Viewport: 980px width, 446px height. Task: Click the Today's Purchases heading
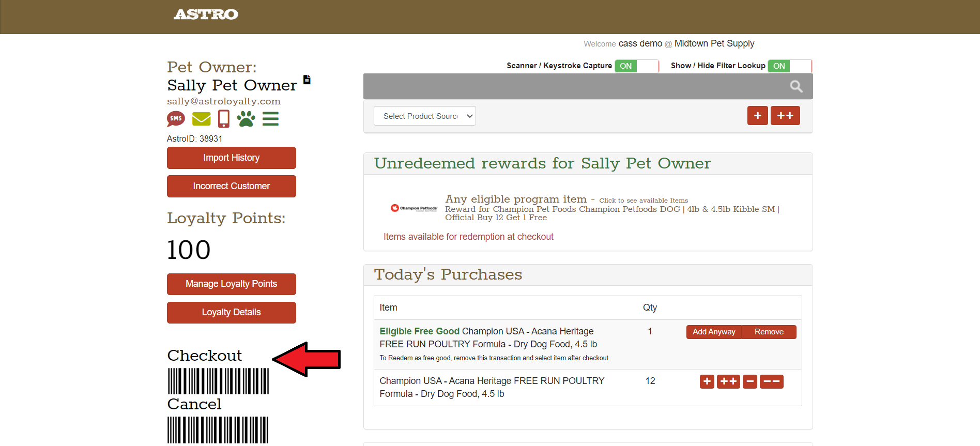tap(448, 274)
